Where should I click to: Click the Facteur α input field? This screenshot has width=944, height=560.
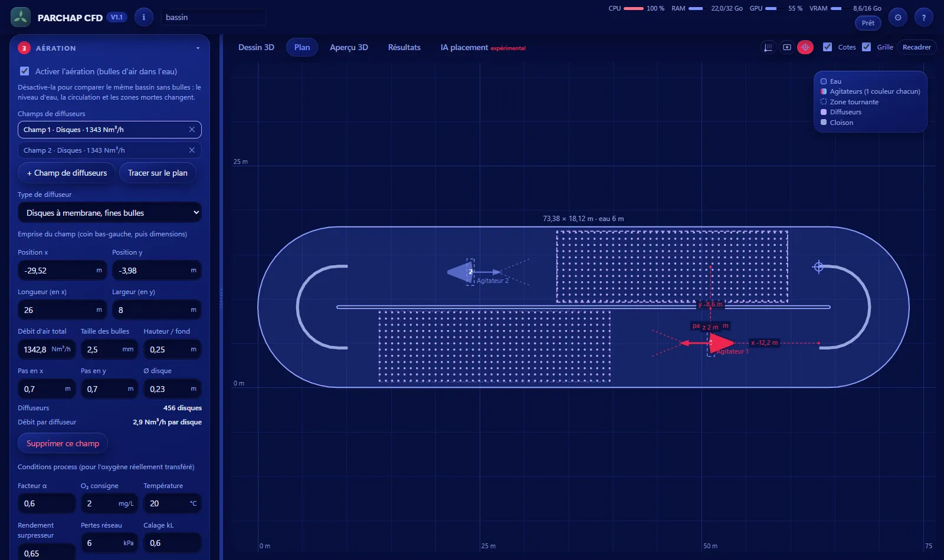(x=47, y=503)
